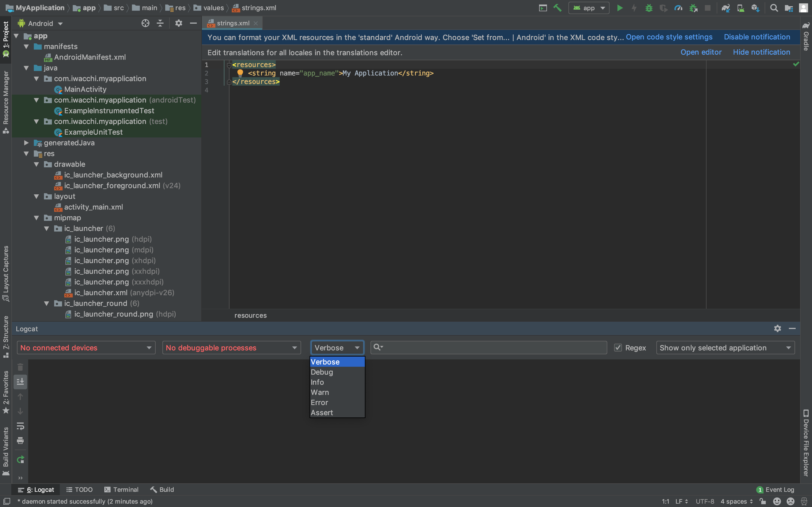The image size is (812, 507).
Task: Open AVD Manager phone icon
Action: point(741,8)
